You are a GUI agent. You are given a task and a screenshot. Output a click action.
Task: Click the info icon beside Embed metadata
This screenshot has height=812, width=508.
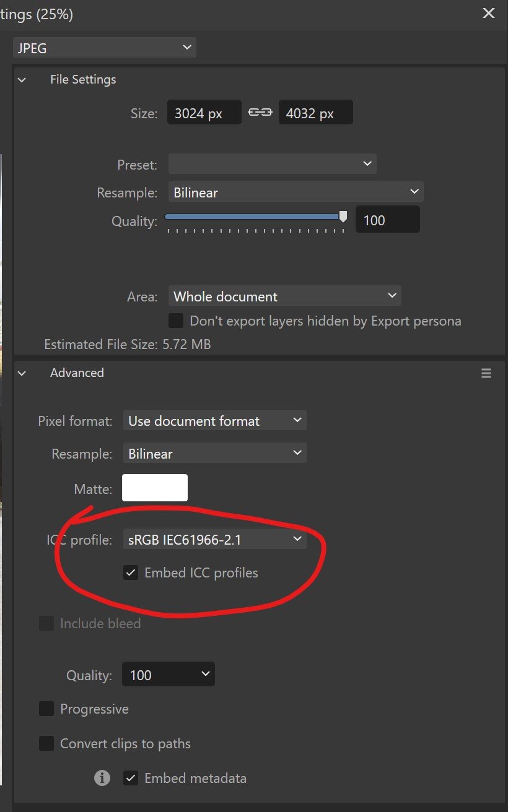[102, 778]
